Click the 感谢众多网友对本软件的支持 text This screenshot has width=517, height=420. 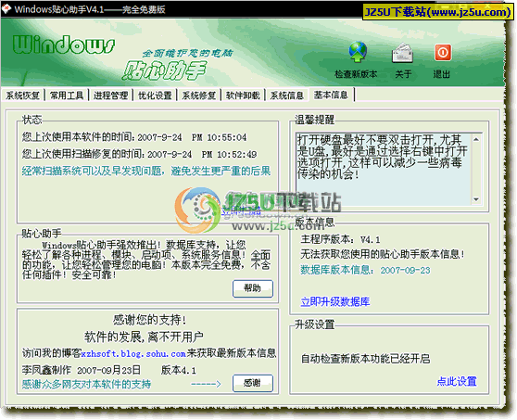point(86,385)
